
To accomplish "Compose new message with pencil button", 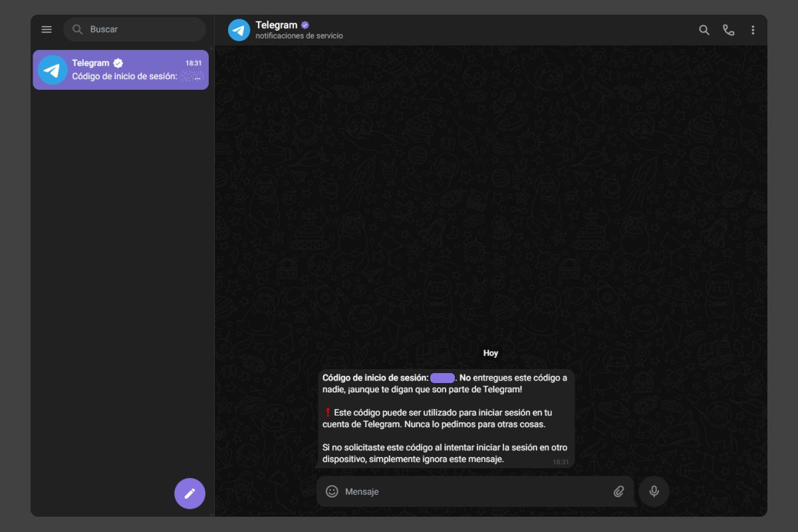I will (x=190, y=493).
